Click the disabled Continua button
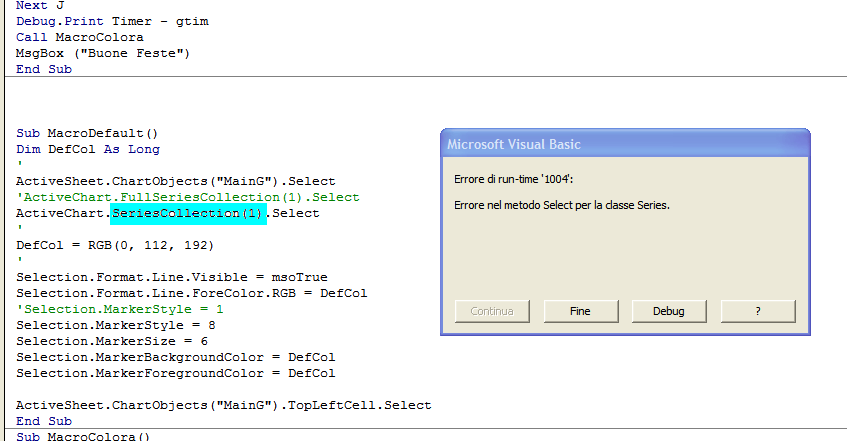847x441 pixels. (x=492, y=311)
